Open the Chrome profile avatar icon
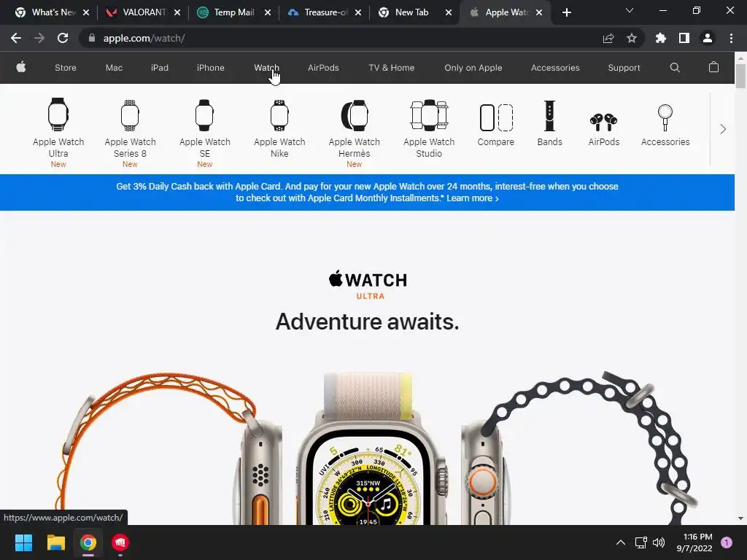Image resolution: width=747 pixels, height=560 pixels. (x=708, y=38)
